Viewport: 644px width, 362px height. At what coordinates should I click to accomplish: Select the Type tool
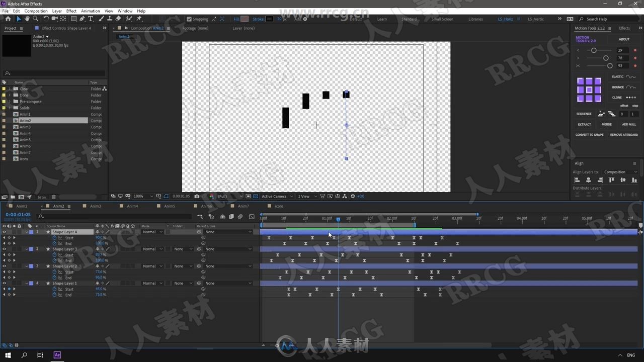[91, 19]
